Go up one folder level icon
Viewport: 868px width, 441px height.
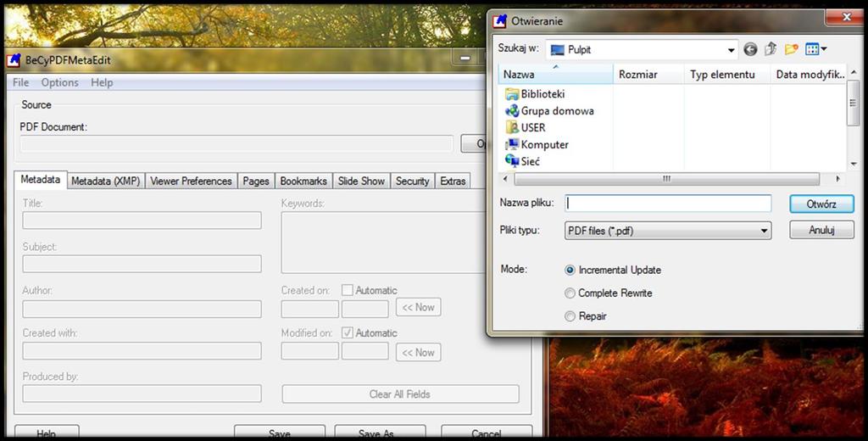point(771,50)
